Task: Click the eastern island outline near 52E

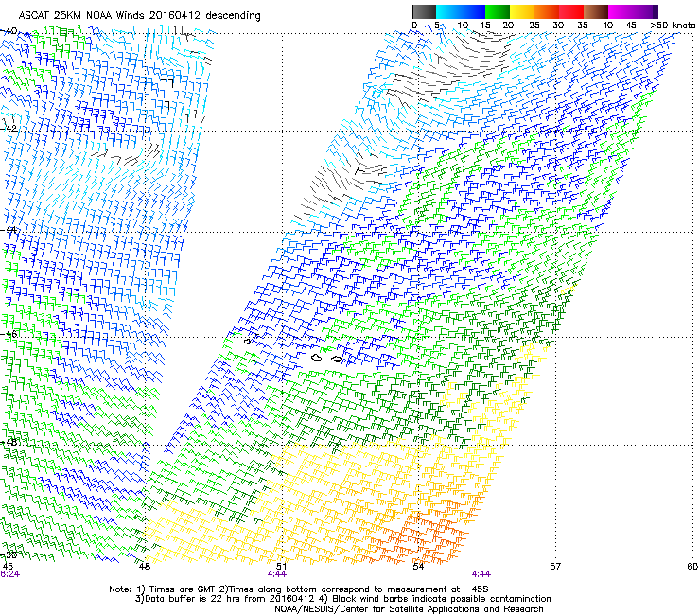Action: 337,359
